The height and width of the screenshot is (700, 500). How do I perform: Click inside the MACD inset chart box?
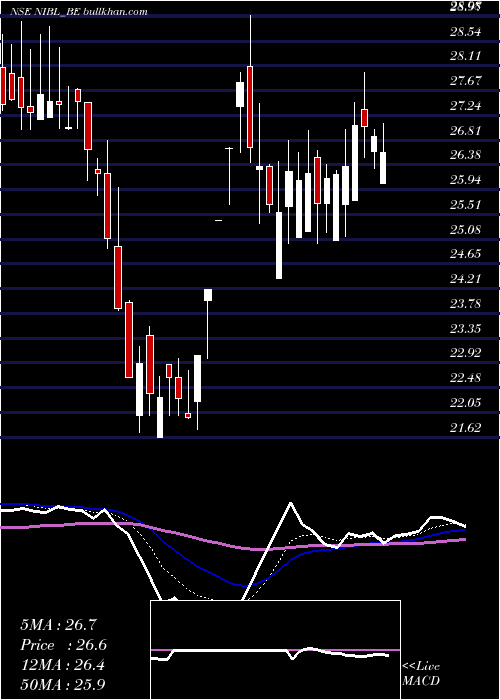(275, 650)
